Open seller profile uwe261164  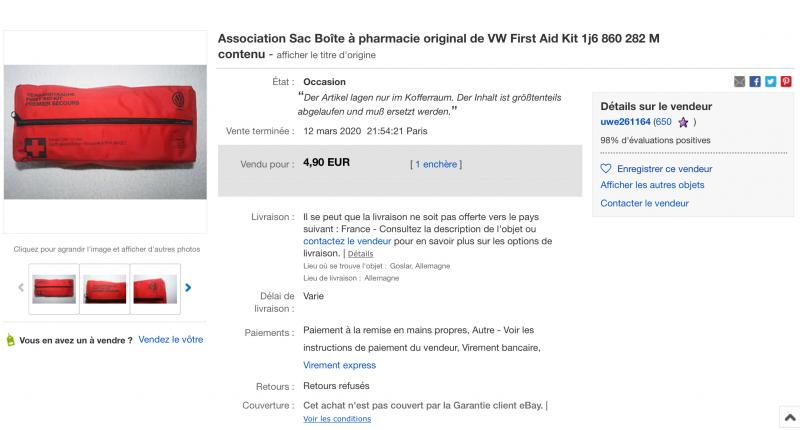(626, 122)
